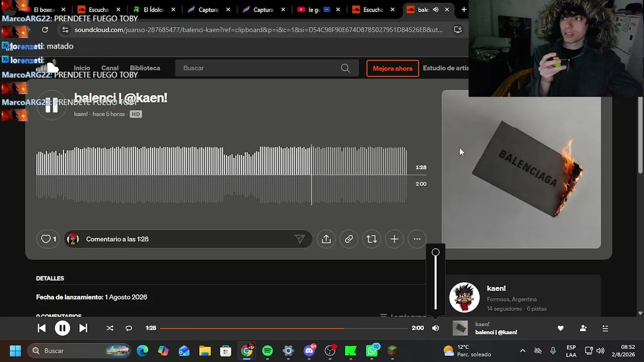Screen dimensions: 644x362
Task: Toggle the microphone icon in the system tray
Action: point(553,351)
